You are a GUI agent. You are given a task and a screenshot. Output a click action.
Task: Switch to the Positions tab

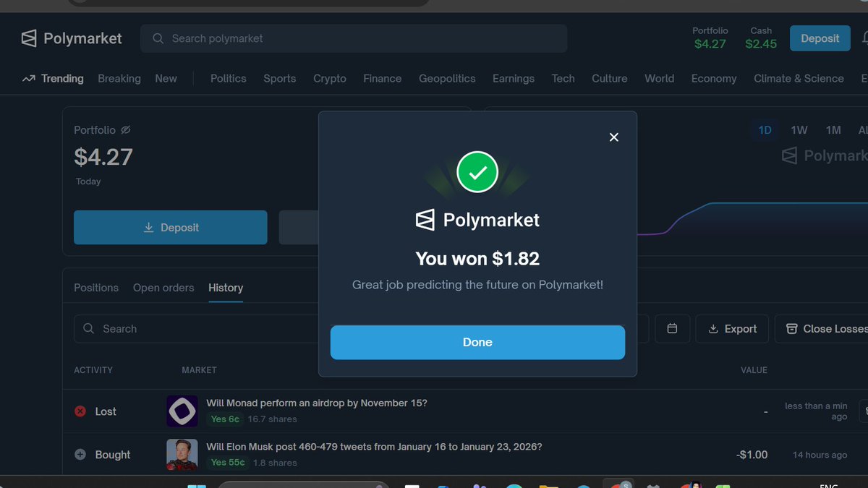(96, 288)
